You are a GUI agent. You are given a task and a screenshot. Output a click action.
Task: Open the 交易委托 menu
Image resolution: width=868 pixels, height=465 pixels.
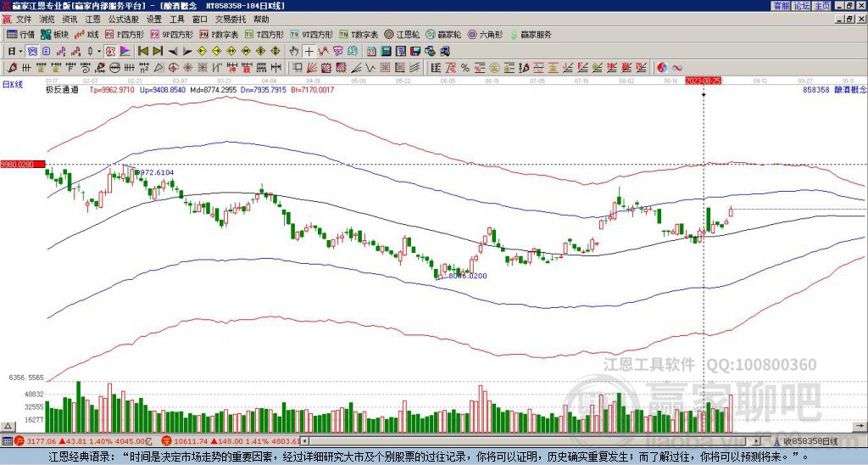pos(231,20)
